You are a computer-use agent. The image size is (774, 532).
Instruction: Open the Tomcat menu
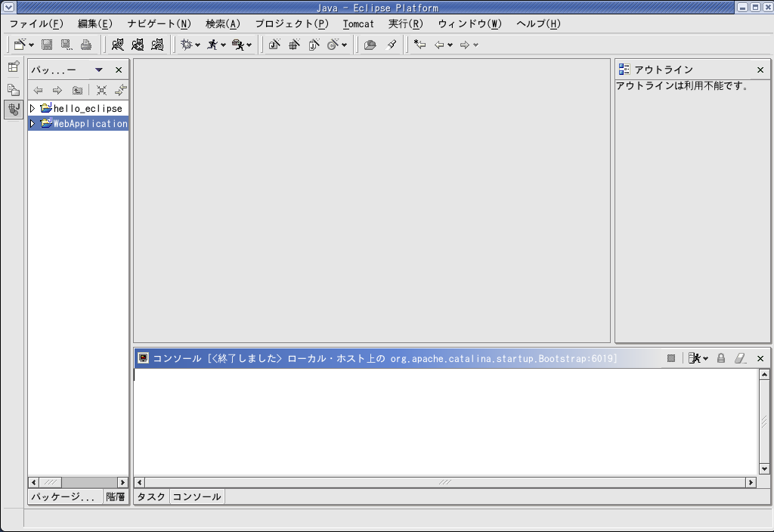[358, 23]
